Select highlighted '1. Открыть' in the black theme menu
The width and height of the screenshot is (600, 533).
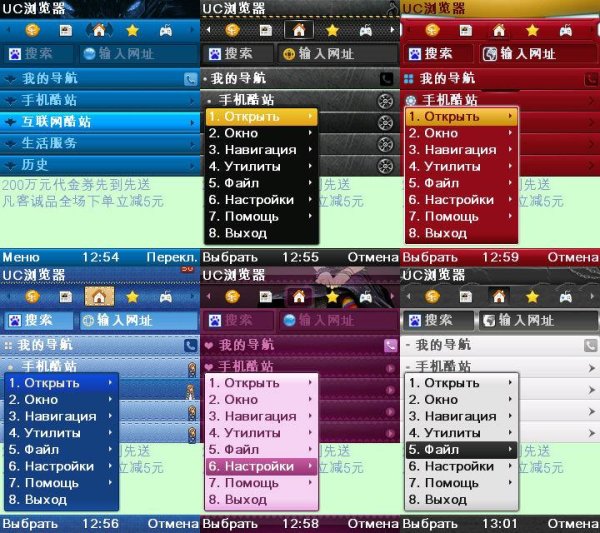click(x=262, y=117)
